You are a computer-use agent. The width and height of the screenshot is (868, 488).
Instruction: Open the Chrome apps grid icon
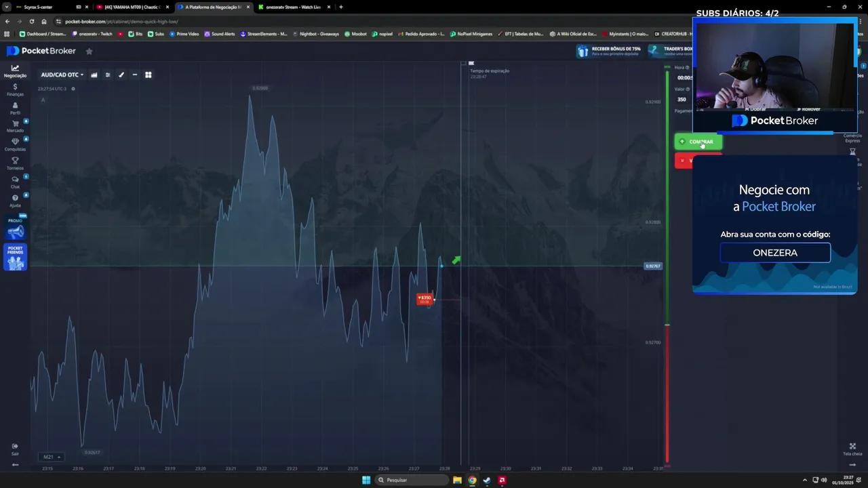pos(7,34)
